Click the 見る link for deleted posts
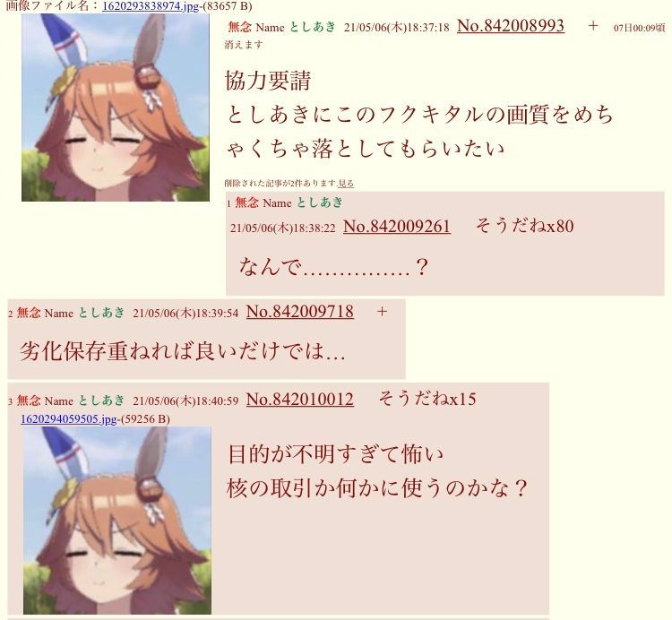672x620 pixels. (x=346, y=184)
